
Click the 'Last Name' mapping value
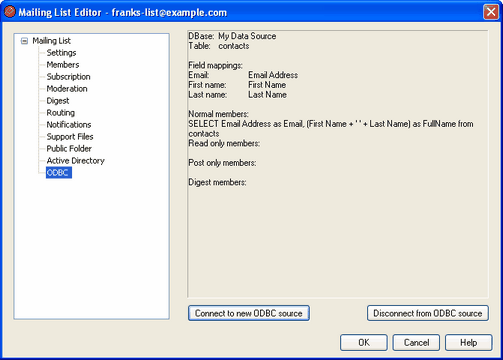point(267,95)
